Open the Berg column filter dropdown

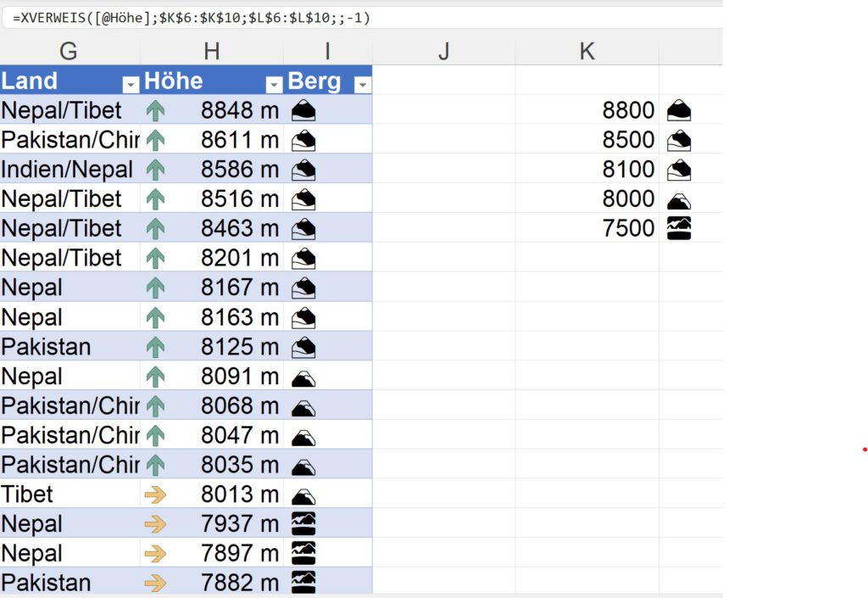362,84
